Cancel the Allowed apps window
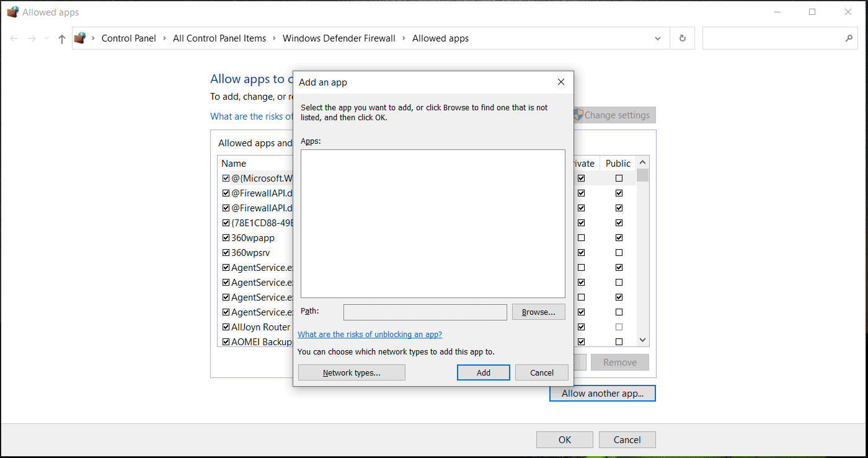 (x=627, y=440)
